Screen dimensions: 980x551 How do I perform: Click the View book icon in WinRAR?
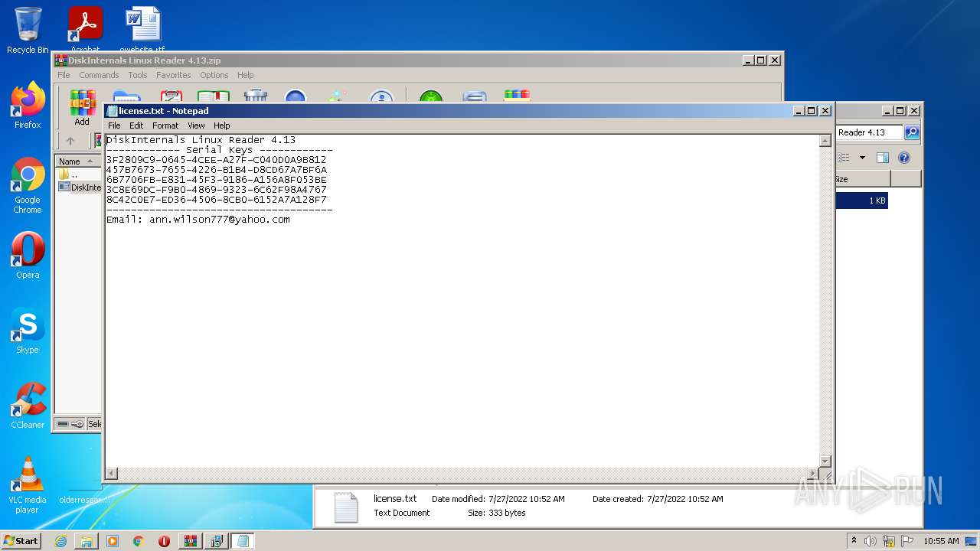(214, 96)
